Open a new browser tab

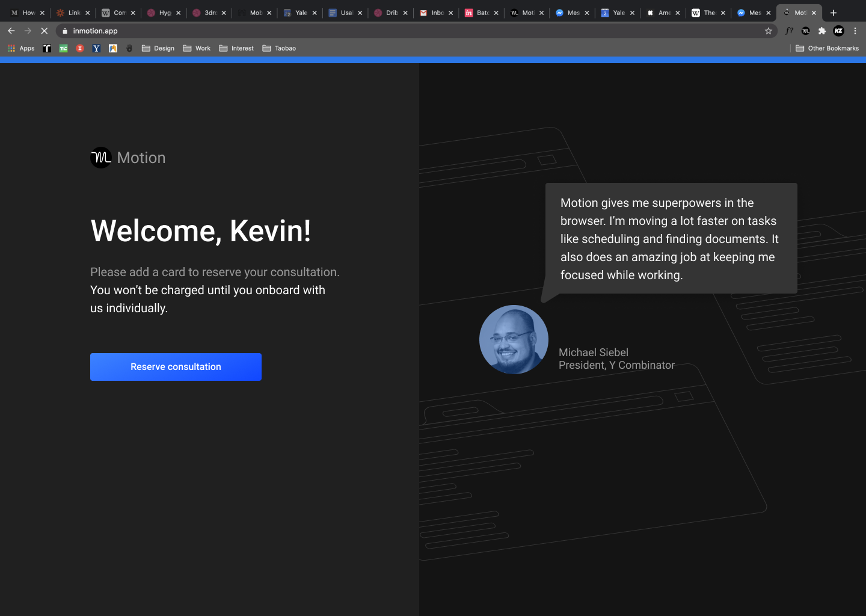[834, 13]
